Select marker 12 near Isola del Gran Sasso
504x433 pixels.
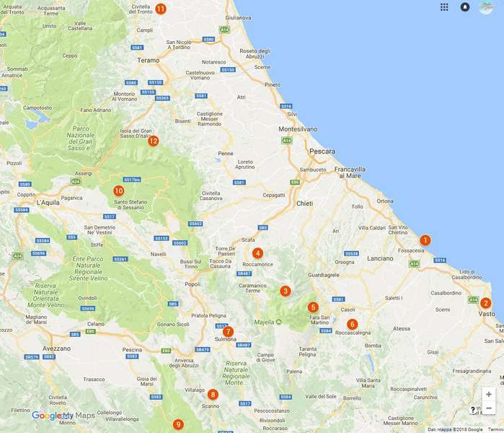click(153, 141)
